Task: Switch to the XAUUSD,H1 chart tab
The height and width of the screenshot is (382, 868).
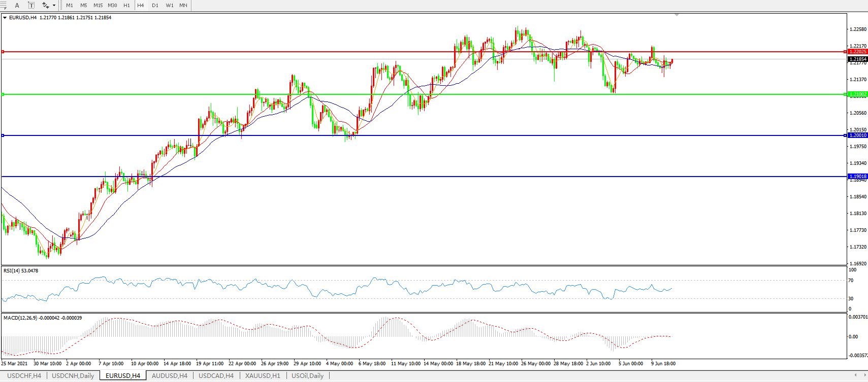Action: tap(263, 376)
